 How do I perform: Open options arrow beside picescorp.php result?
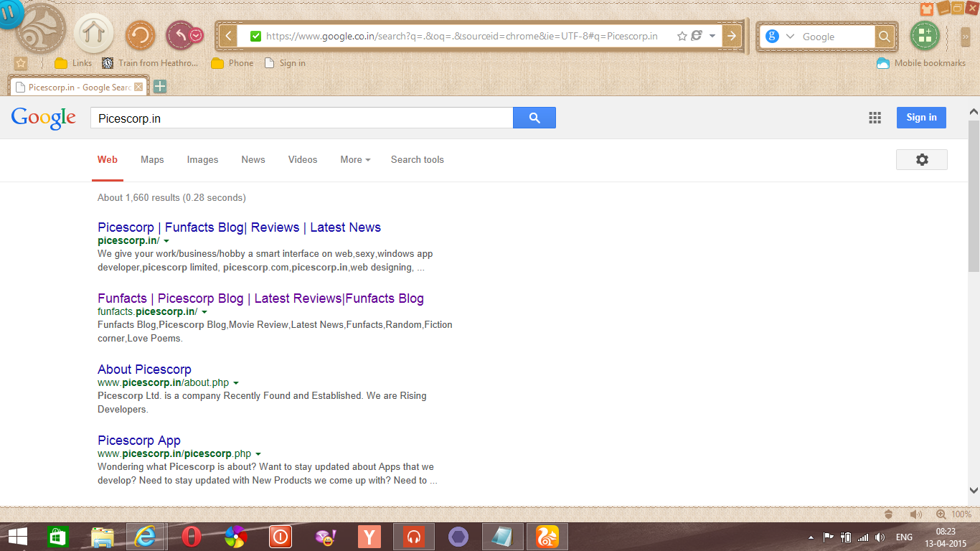[258, 454]
